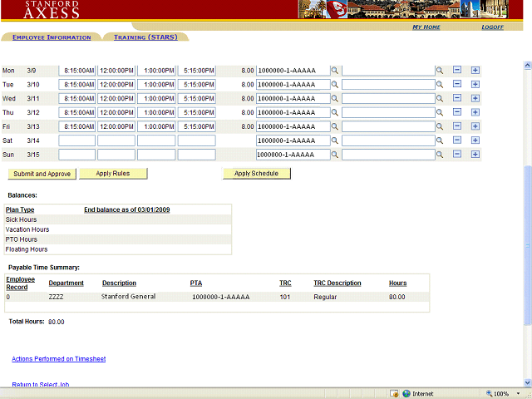Click the PTA lookup magnifier on Monday's row
The image size is (532, 399).
(x=335, y=71)
